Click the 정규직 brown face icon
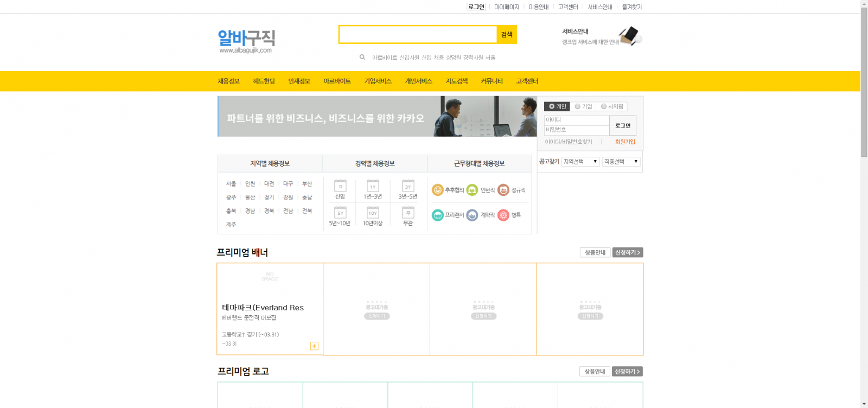This screenshot has width=868, height=408. click(x=503, y=190)
